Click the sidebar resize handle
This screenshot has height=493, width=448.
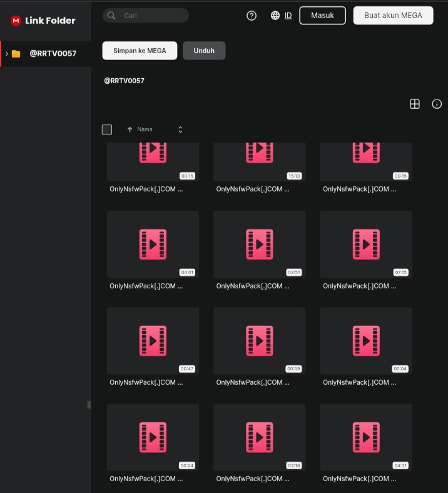pos(89,405)
